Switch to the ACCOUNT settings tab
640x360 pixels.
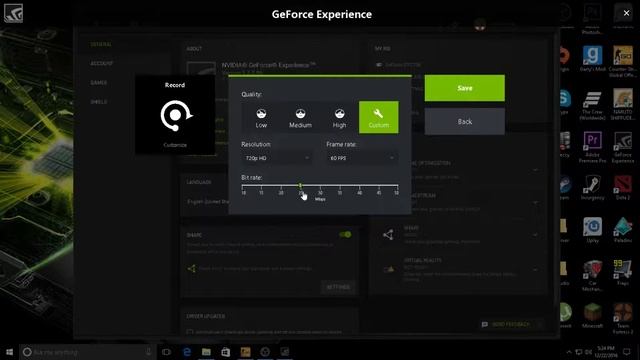pos(102,63)
